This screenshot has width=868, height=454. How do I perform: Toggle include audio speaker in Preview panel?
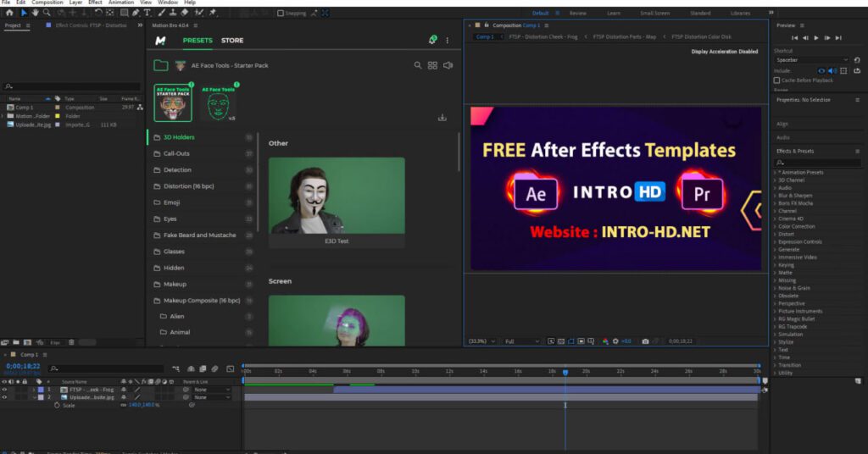tap(832, 71)
